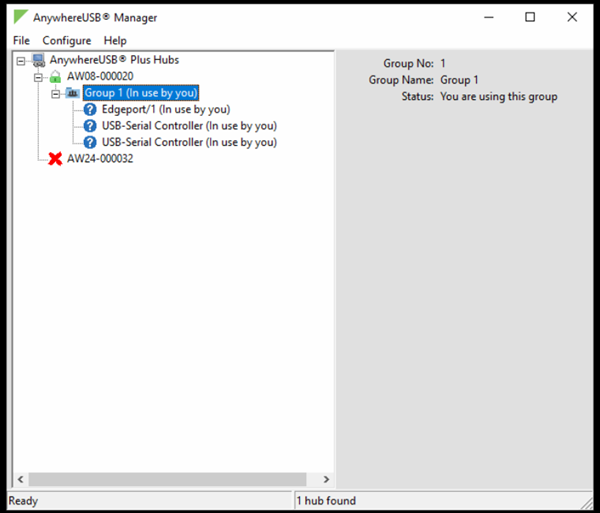Click the horizontal scrollbar left arrow

click(x=21, y=479)
